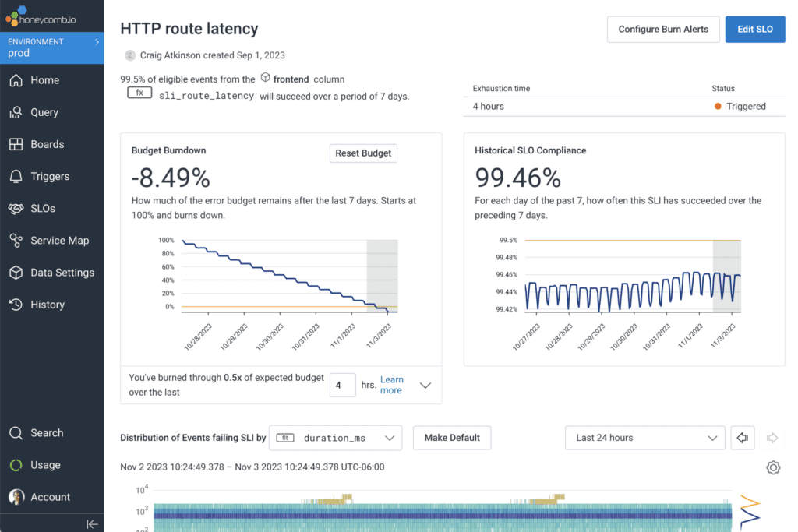This screenshot has height=532, width=798.
Task: Open the duration_ms column dropdown
Action: coord(335,438)
